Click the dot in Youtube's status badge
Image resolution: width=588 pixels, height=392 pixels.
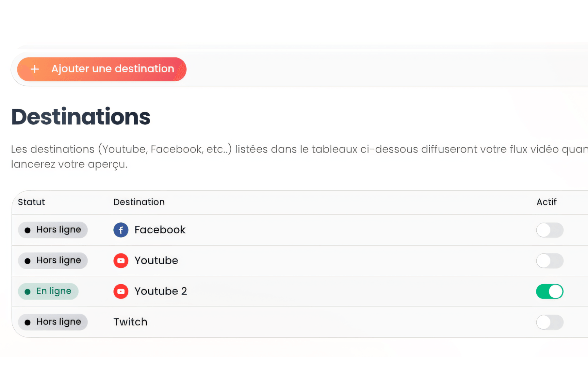click(27, 260)
